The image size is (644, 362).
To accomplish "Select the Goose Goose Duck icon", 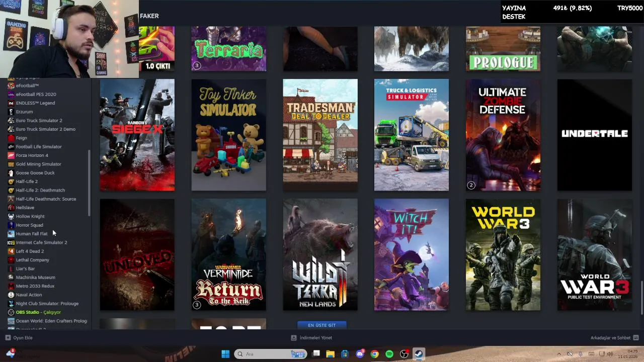I will pos(11,173).
